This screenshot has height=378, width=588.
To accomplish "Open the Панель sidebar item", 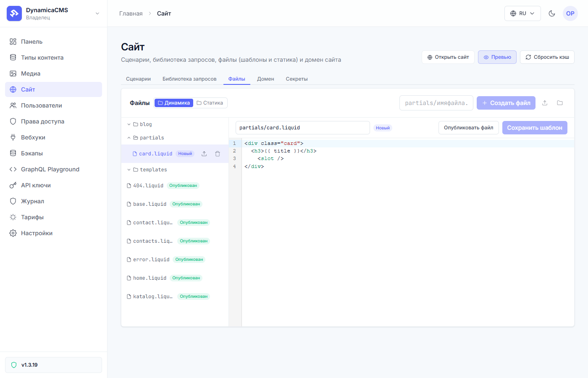I will click(x=53, y=42).
